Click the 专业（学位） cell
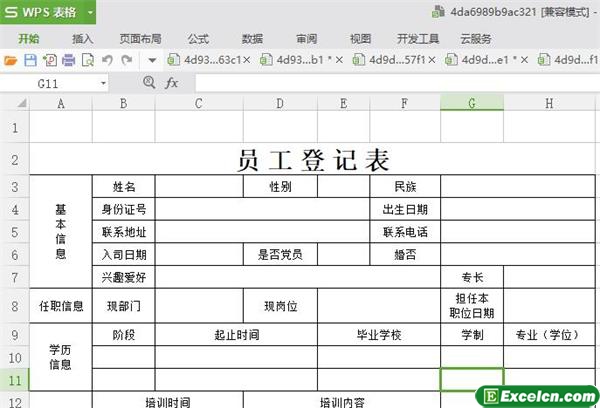The width and height of the screenshot is (600, 408). [549, 335]
